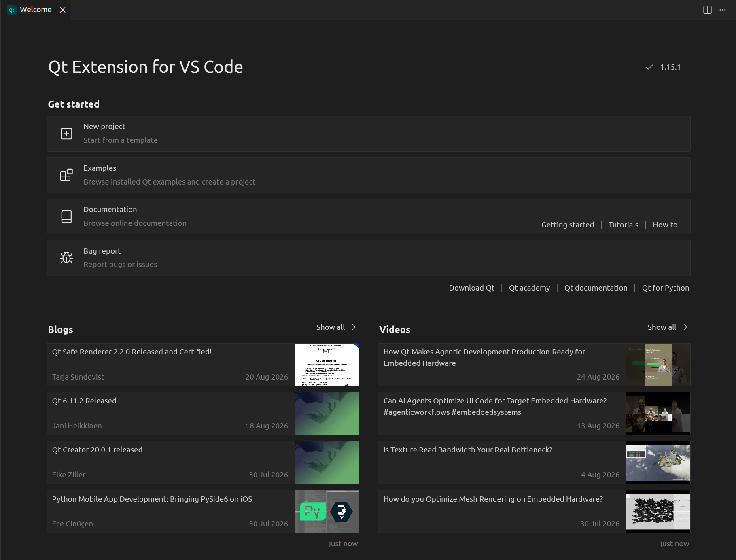This screenshot has width=736, height=560.
Task: Click the Texture Read Bandwidth video thumbnail
Action: click(x=658, y=462)
